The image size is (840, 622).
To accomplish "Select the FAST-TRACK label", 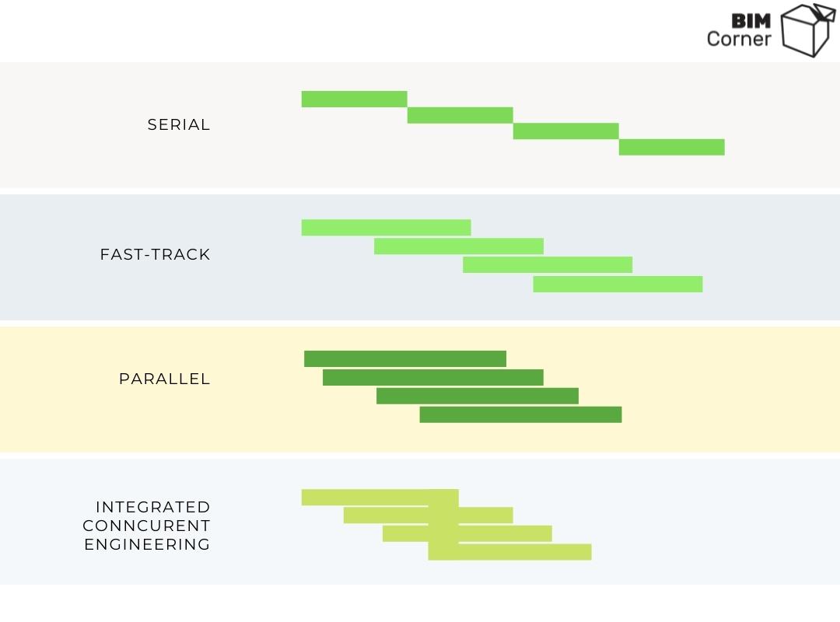I will point(156,254).
